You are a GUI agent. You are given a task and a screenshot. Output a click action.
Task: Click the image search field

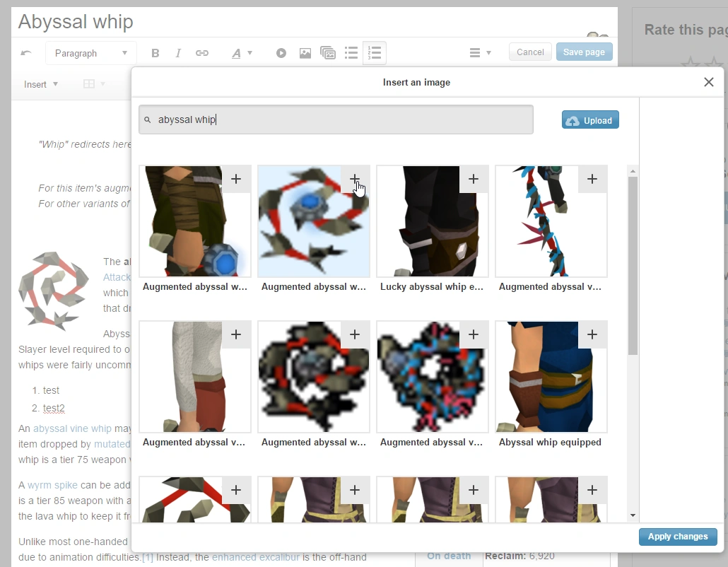[336, 119]
